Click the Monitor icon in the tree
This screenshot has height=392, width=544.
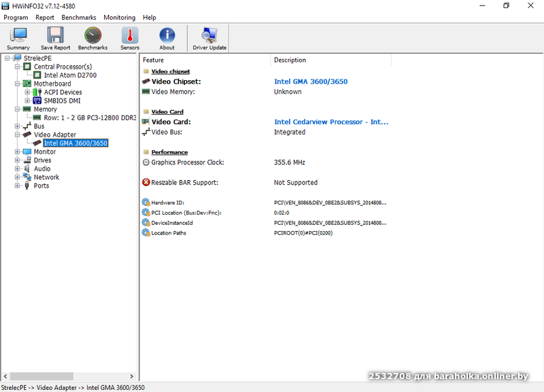tap(27, 152)
